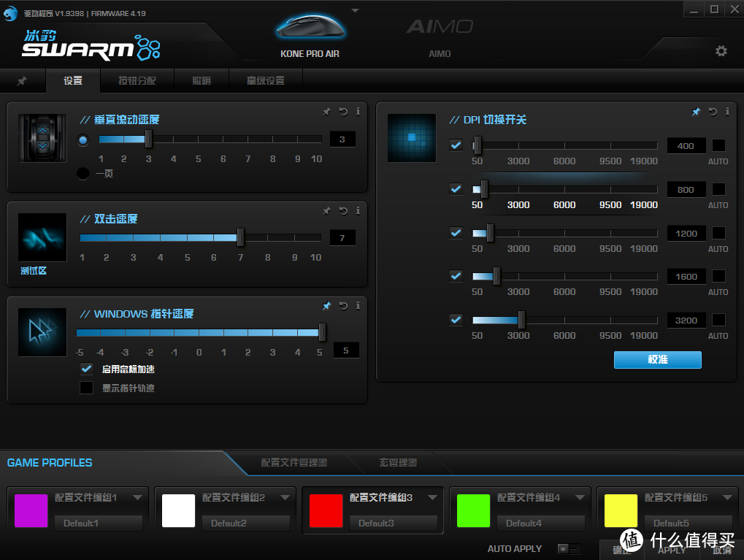Screen dimensions: 744x560
Task: Pick the white color swatch for Default2
Action: click(x=178, y=510)
